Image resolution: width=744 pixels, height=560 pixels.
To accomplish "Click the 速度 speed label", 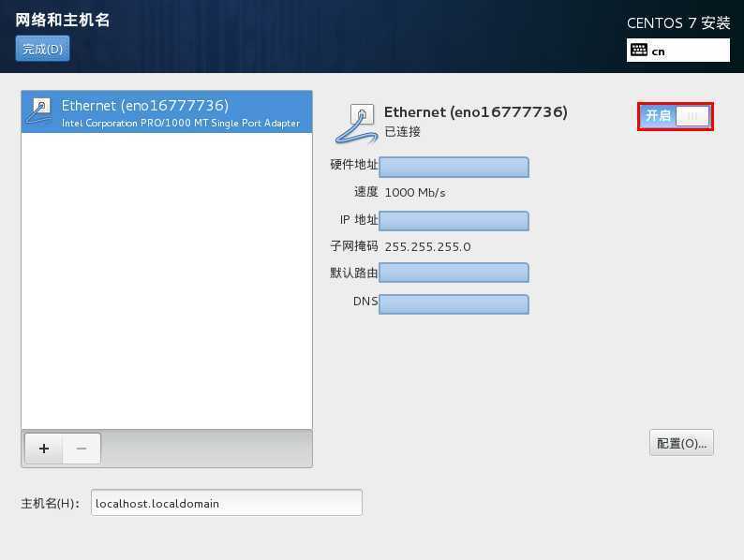I will click(365, 192).
